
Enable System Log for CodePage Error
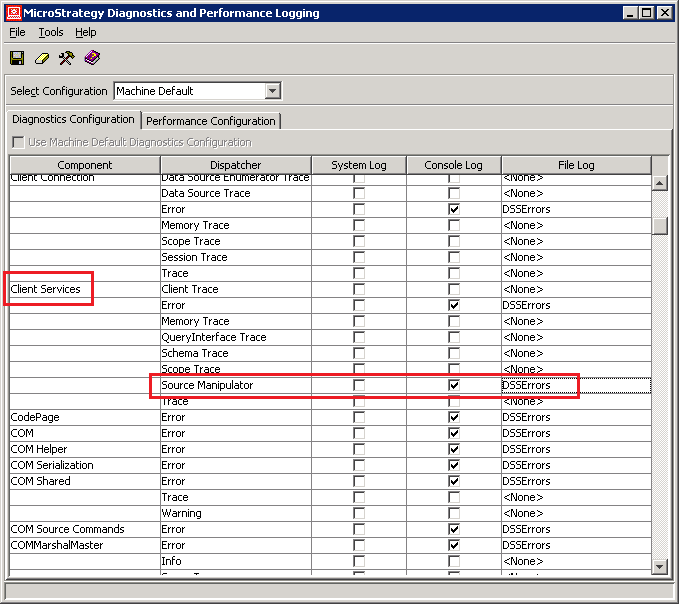[x=359, y=417]
